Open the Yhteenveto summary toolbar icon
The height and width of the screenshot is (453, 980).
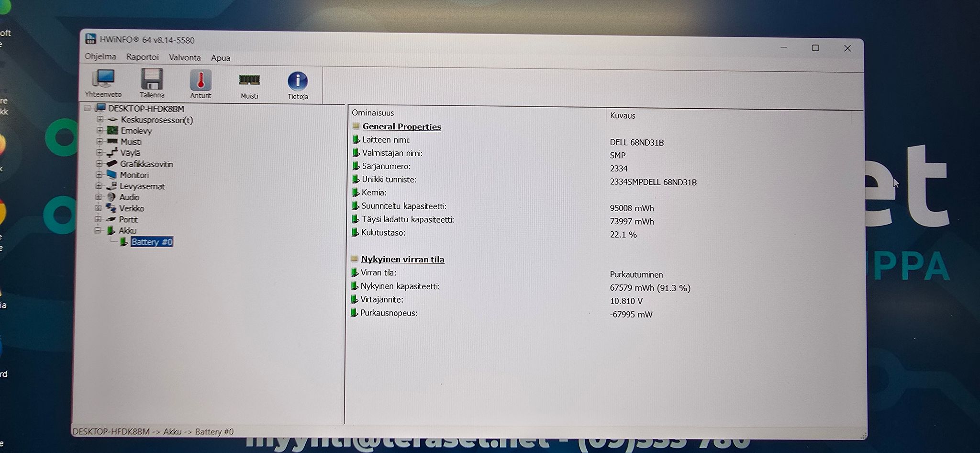click(103, 83)
